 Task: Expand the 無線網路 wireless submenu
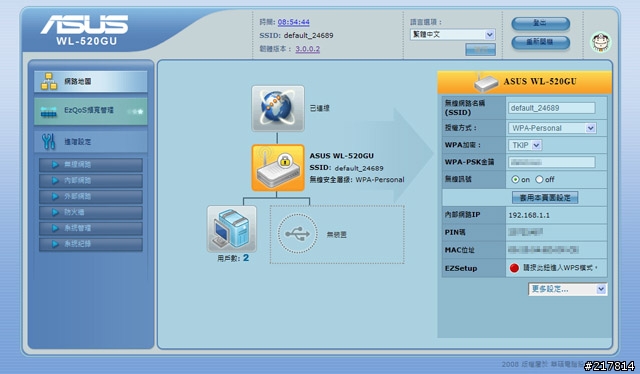click(x=91, y=165)
